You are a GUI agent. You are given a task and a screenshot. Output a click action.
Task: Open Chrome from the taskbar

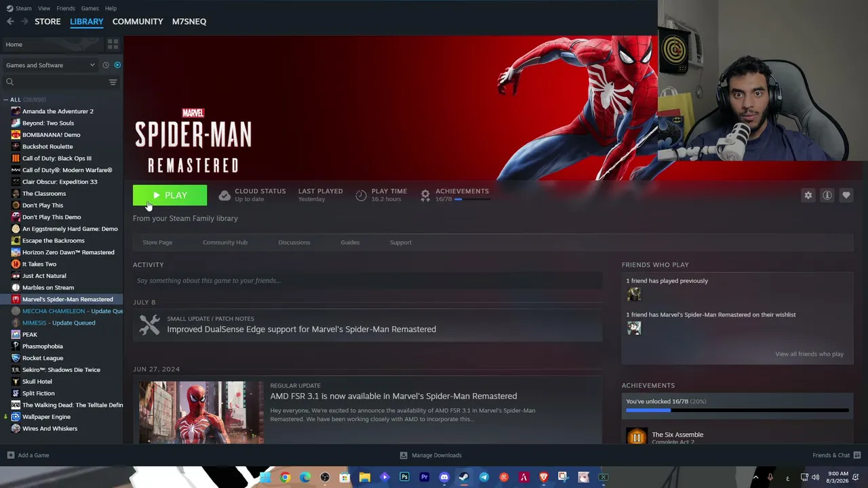285,477
